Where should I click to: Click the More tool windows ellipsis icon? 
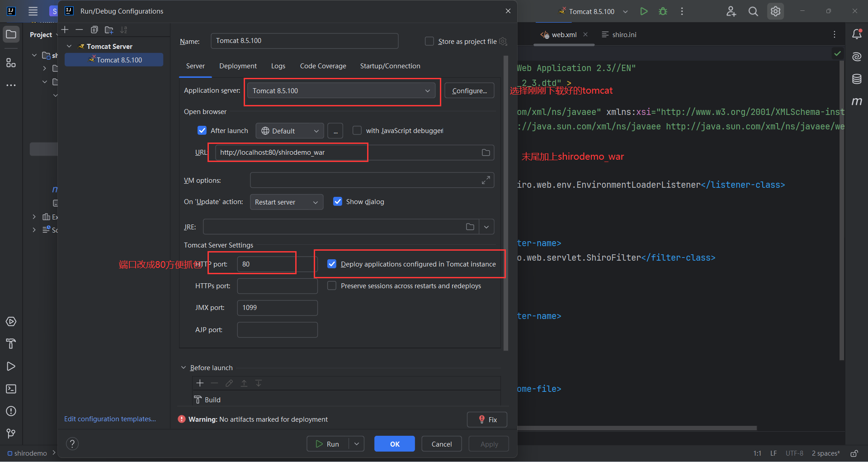coord(11,85)
